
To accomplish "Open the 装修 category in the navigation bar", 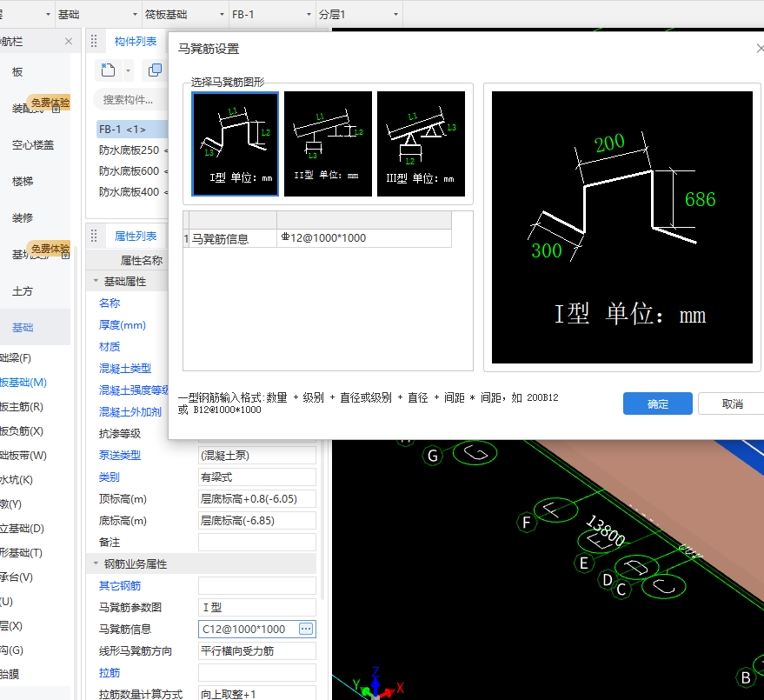I will tap(23, 218).
